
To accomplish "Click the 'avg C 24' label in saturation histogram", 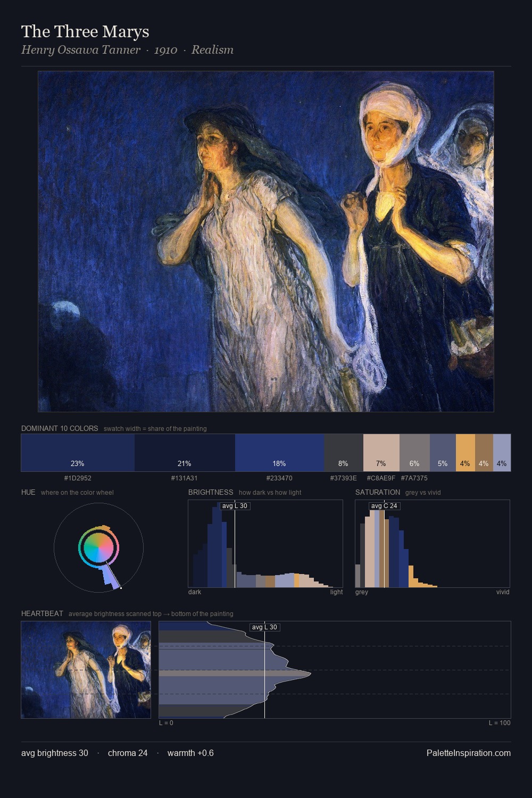I will pyautogui.click(x=384, y=506).
